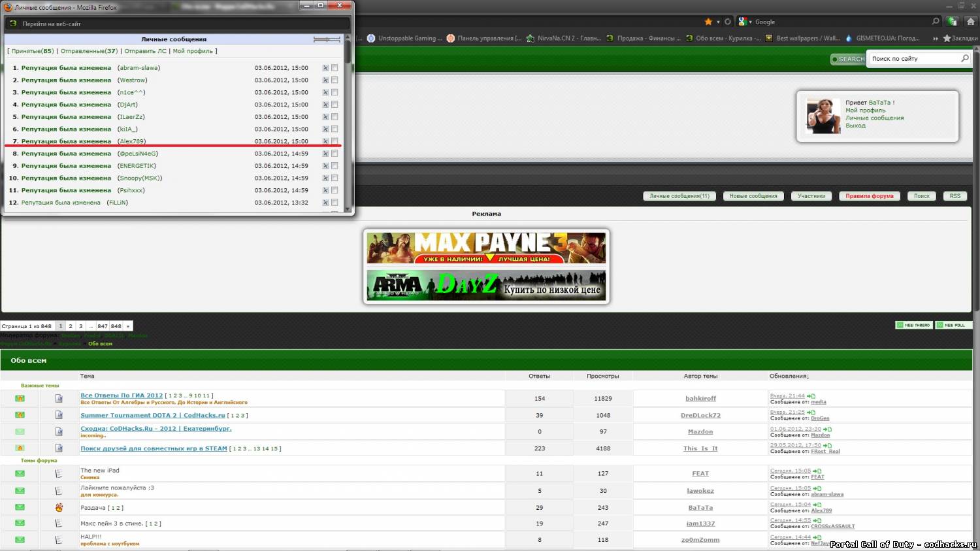Click envelope icon in 'Макс пейн 3 в стиме' row
Screen dimensions: 980x551
[x=20, y=523]
